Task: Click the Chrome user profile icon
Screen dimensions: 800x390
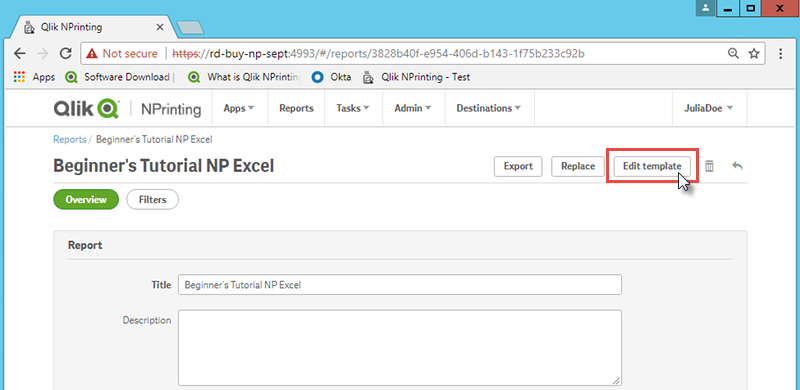Action: point(706,8)
